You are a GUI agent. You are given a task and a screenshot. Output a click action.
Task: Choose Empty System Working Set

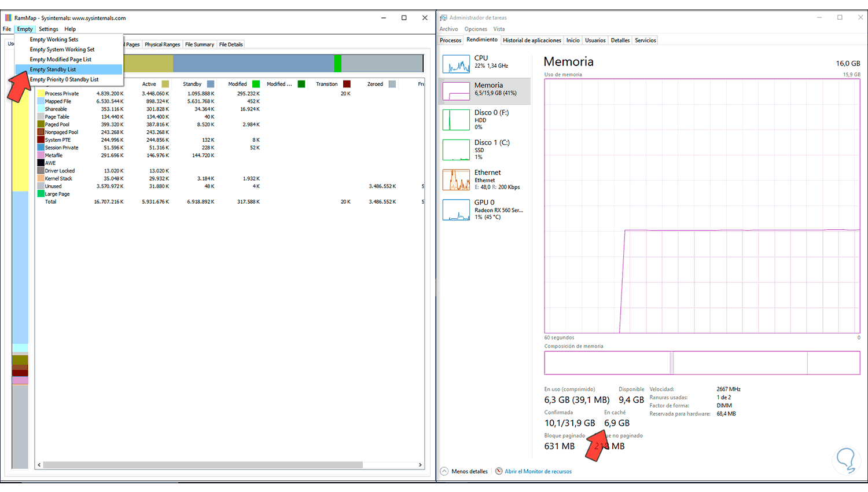(x=69, y=49)
